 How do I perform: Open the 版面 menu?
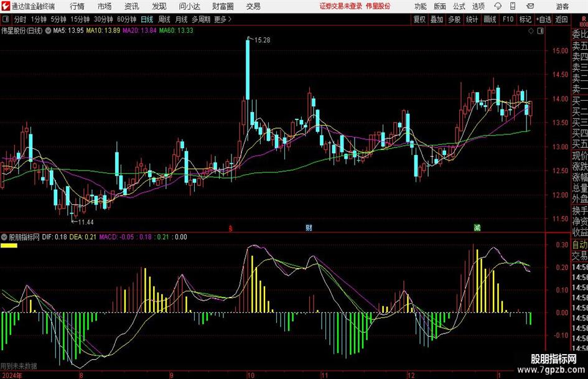click(440, 6)
